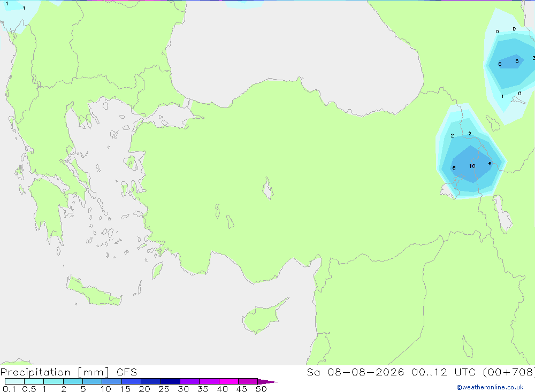Click the '25' legend value
The image size is (535, 392).
(164, 389)
